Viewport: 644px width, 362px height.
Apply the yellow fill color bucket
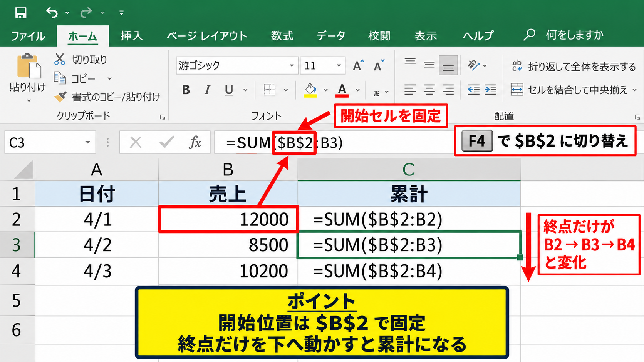[310, 90]
